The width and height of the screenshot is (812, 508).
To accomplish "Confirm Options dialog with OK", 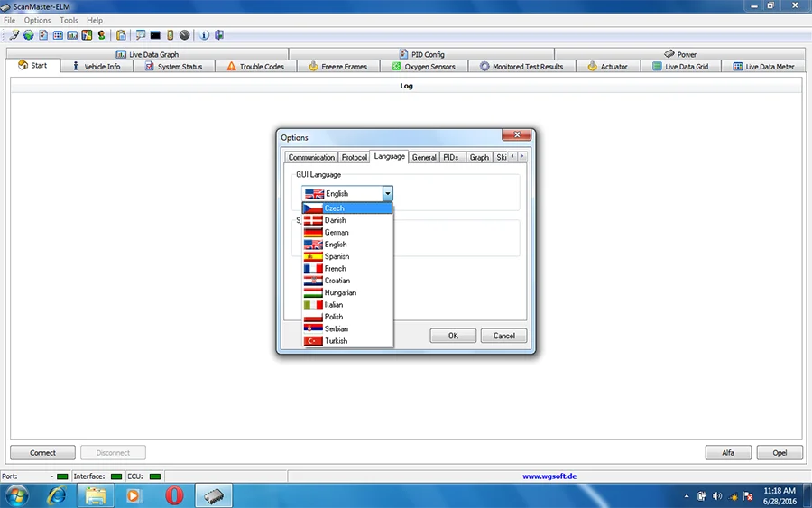I will (453, 336).
